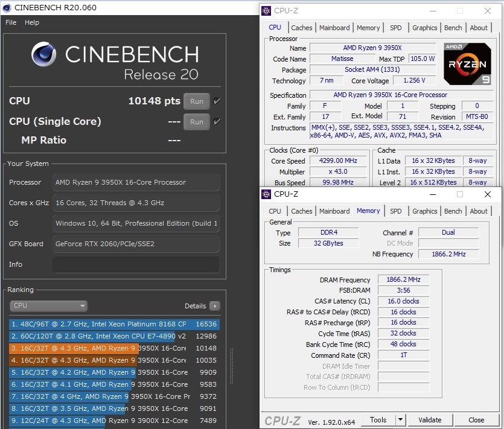Switch to CPU tab in lower CPU-Z window
This screenshot has width=504, height=429.
click(275, 211)
